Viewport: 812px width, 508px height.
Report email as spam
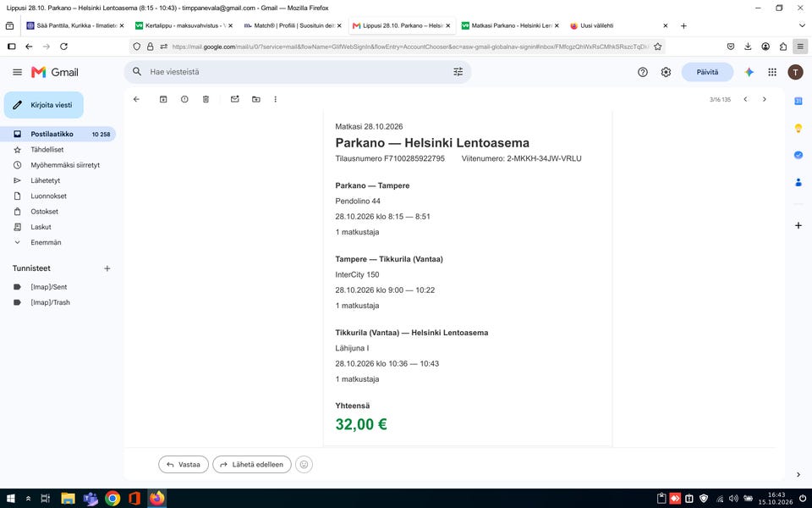pos(184,99)
